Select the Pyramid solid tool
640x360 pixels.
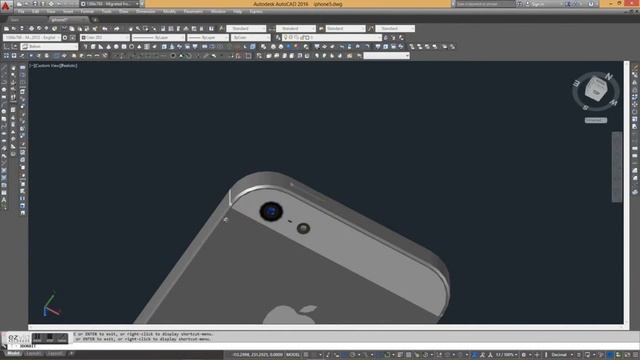(x=139, y=47)
